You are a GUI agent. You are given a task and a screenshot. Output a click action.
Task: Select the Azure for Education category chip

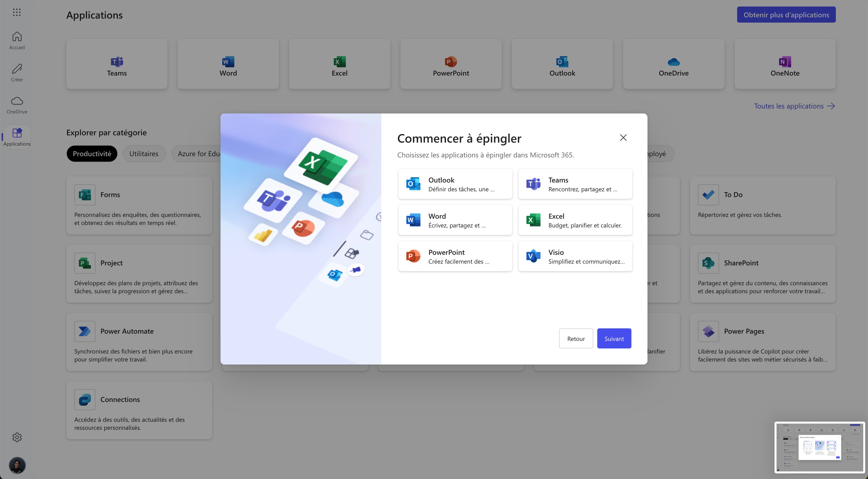196,154
